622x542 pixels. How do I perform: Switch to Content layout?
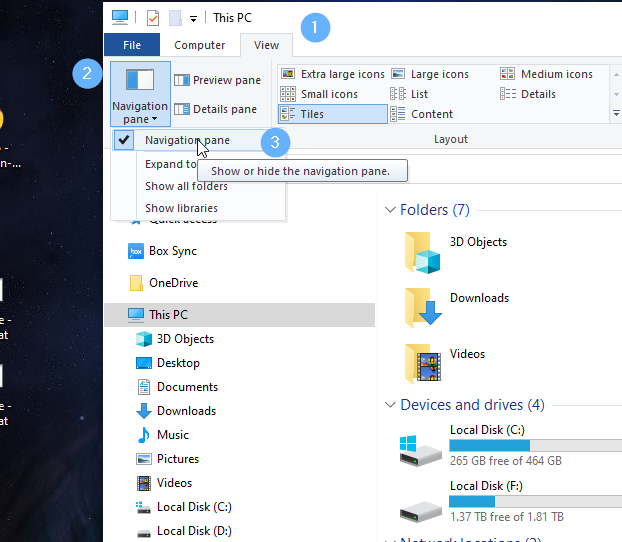[421, 114]
